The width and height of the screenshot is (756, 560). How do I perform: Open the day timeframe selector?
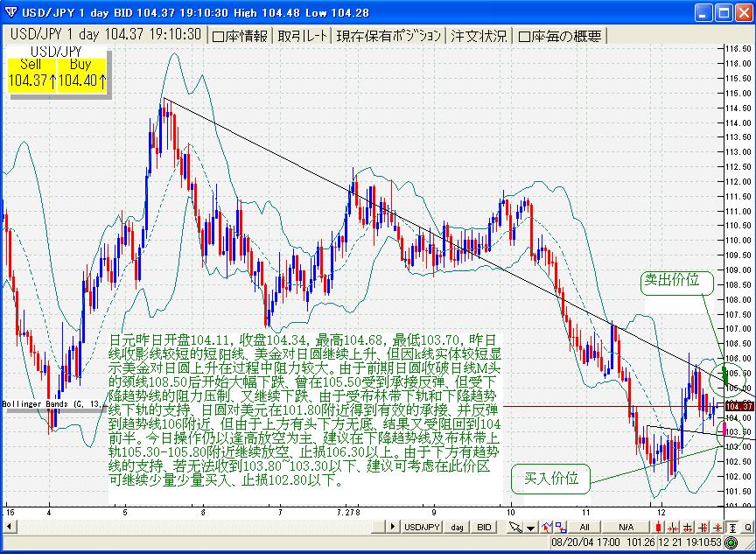457,528
